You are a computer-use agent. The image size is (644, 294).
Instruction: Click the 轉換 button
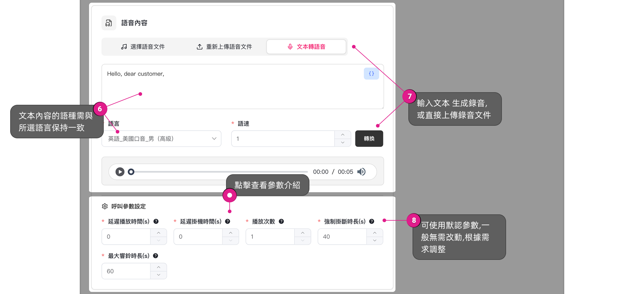369,139
